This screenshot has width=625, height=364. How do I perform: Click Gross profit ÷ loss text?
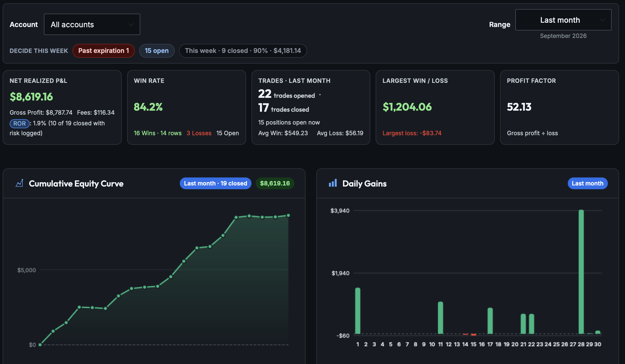click(532, 133)
